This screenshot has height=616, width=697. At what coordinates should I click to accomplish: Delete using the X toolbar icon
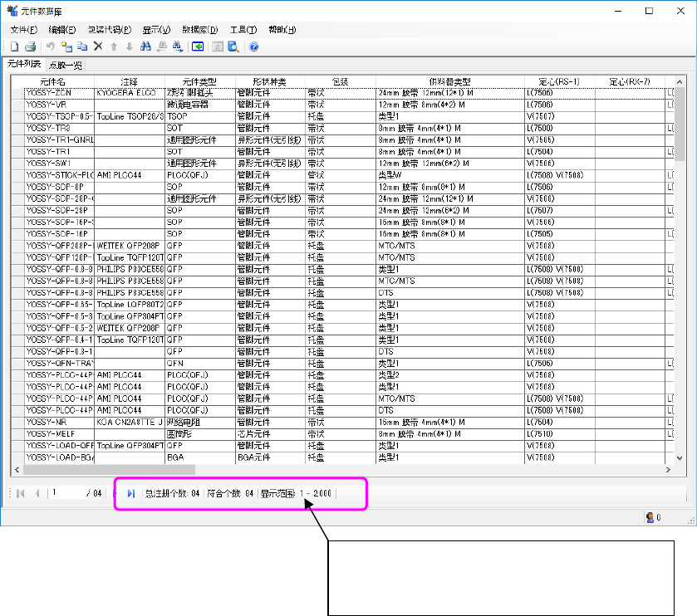click(98, 47)
